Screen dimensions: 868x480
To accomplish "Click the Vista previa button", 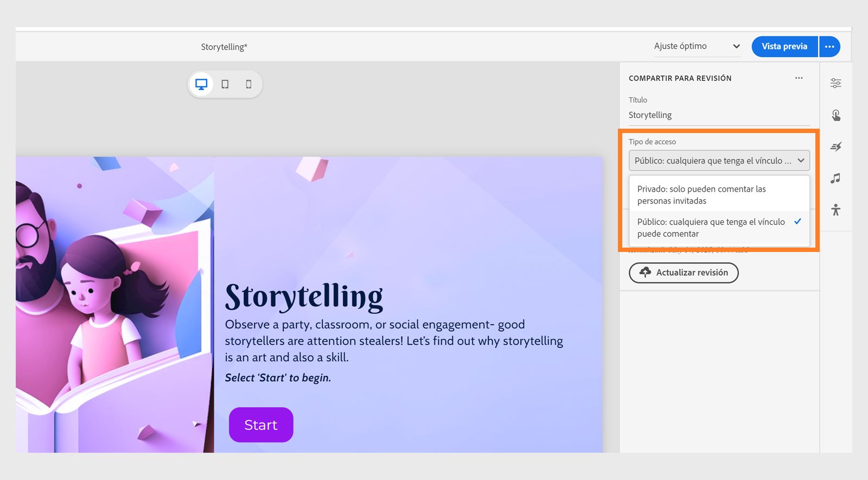I will coord(784,47).
